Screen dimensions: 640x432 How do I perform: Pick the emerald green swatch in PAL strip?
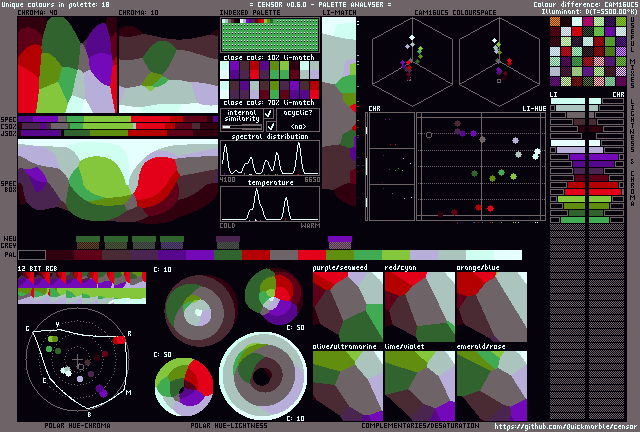tap(368, 255)
